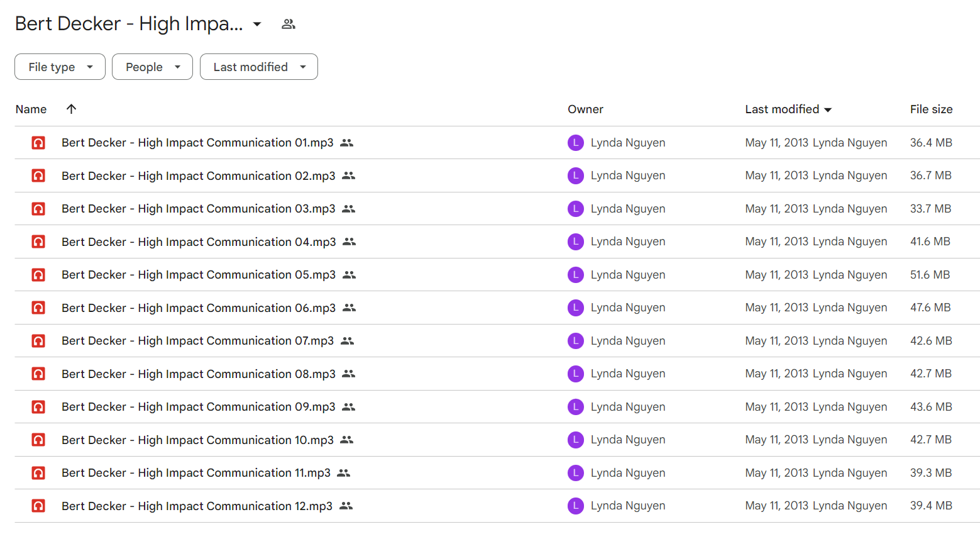
Task: Reverse sort using the Name arrow icon
Action: (x=72, y=109)
